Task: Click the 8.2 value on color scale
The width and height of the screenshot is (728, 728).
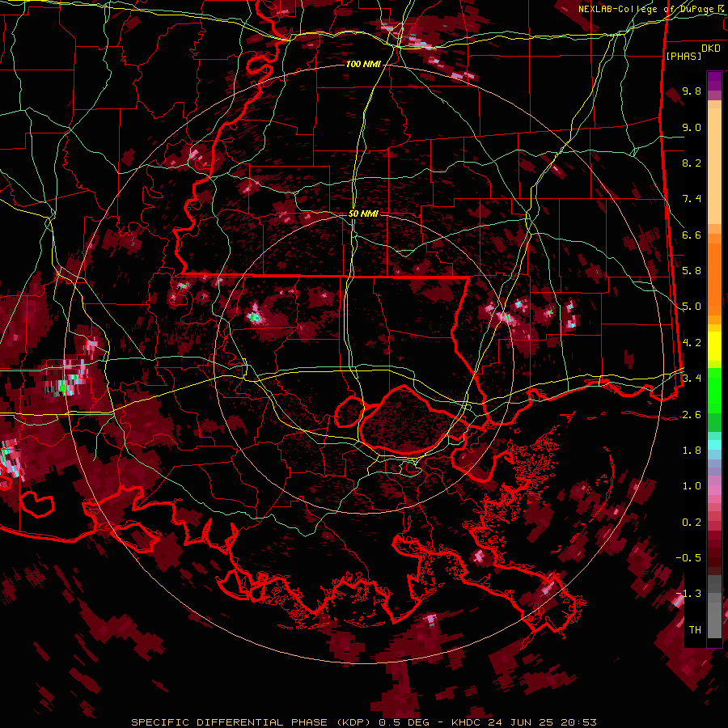Action: (x=692, y=163)
